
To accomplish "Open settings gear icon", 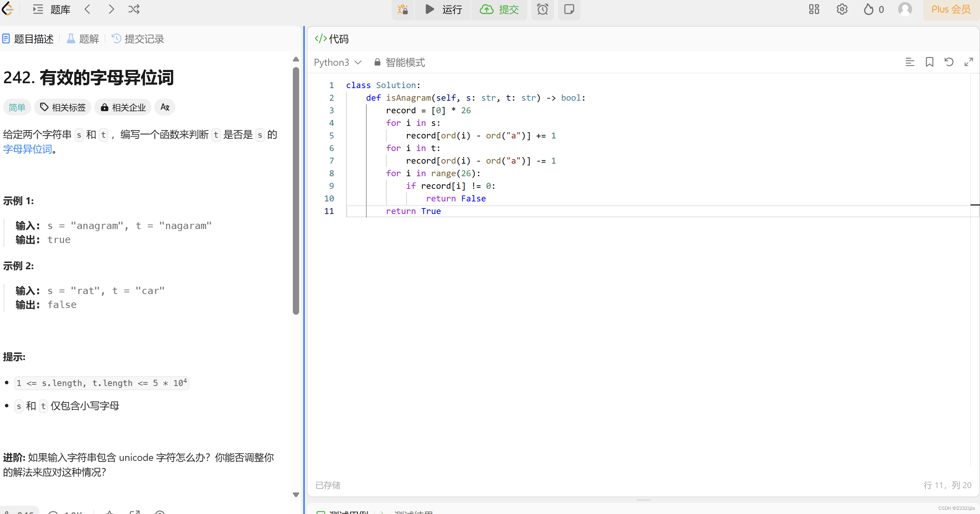I will click(x=842, y=9).
